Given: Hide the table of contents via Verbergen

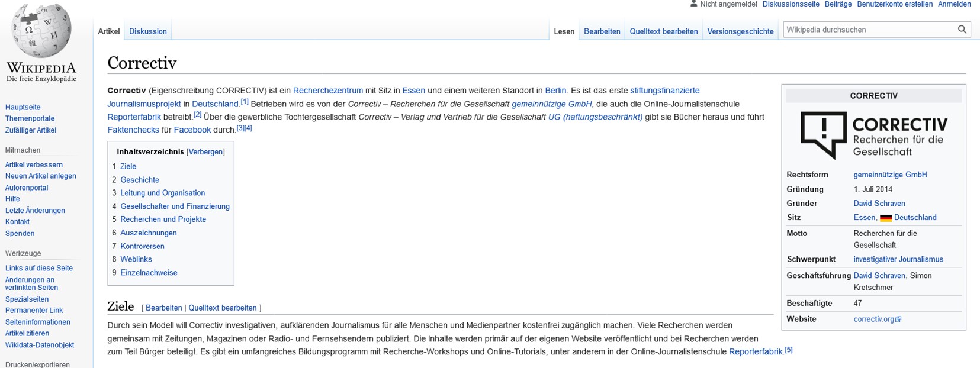Looking at the screenshot, I should (x=205, y=152).
